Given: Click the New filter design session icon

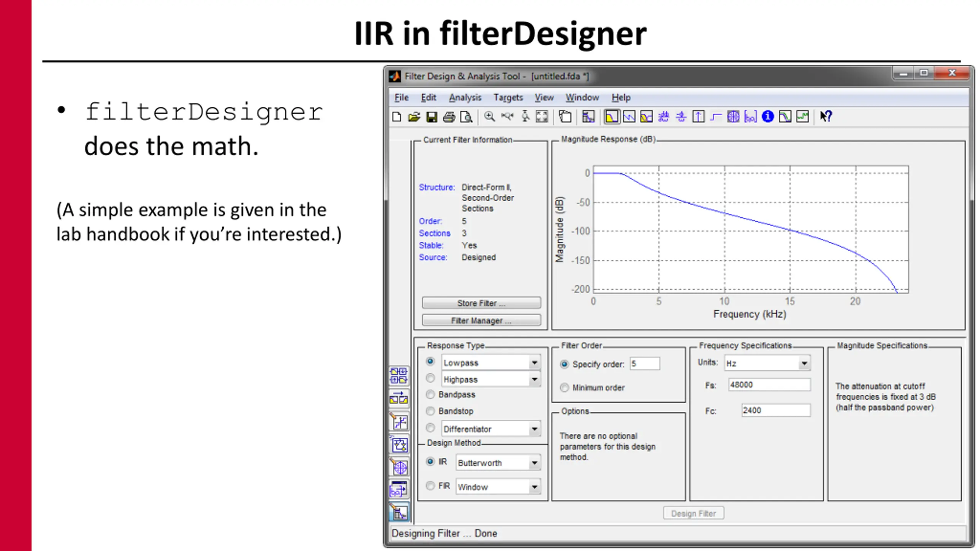Looking at the screenshot, I should [397, 117].
